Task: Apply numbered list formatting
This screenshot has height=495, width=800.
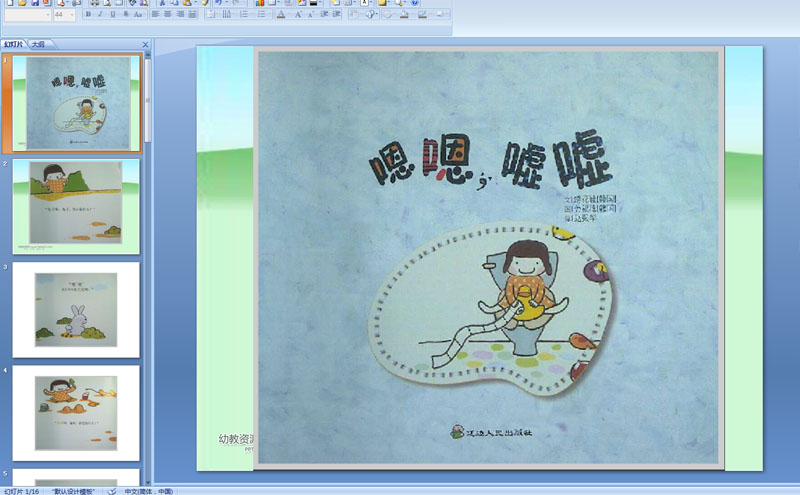Action: (244, 14)
